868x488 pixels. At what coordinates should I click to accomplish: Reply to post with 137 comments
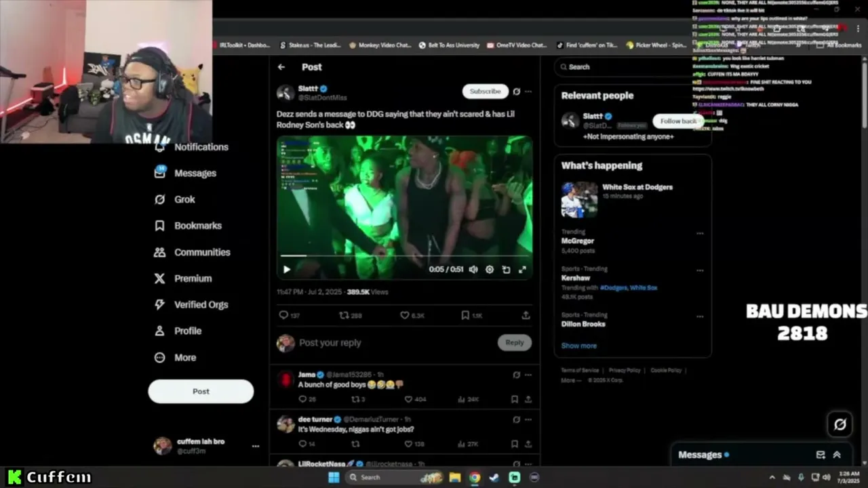290,315
